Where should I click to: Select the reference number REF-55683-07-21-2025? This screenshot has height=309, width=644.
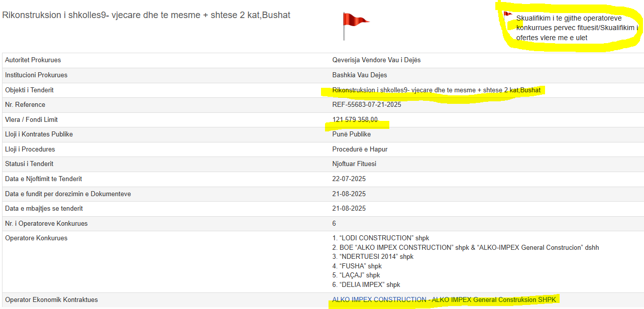pyautogui.click(x=367, y=105)
